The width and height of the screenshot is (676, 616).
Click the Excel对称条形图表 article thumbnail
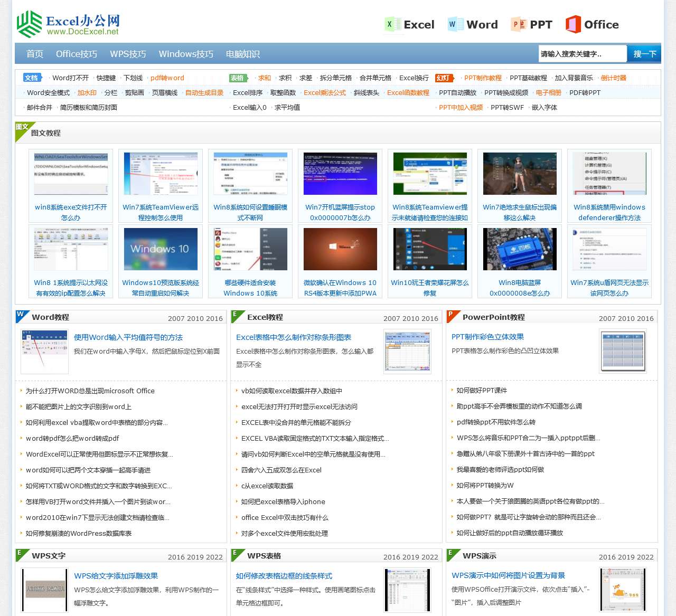coord(408,351)
